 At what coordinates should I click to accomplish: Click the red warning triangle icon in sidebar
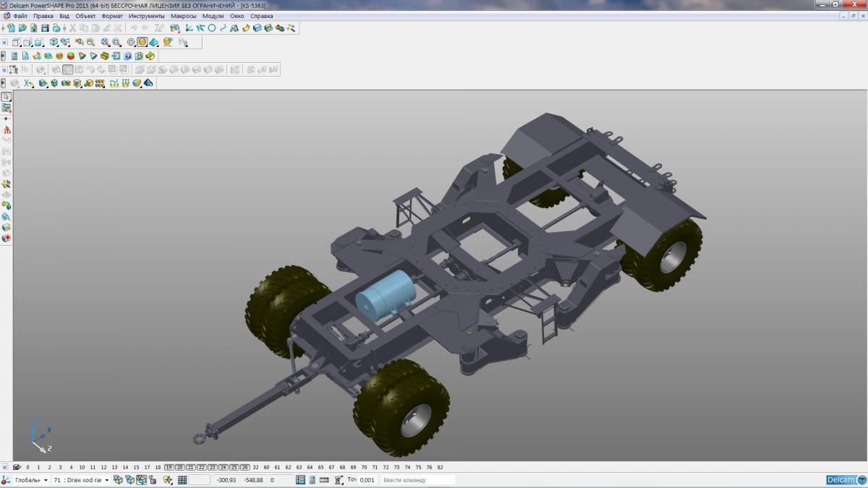[7, 129]
